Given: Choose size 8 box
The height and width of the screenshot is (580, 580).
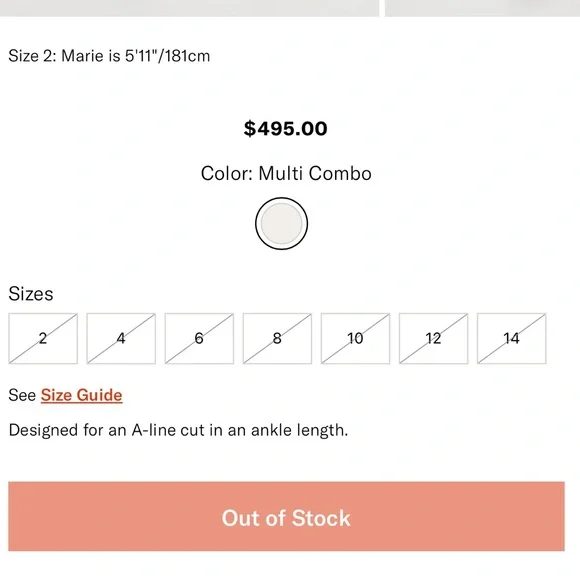Looking at the screenshot, I should pos(277,338).
